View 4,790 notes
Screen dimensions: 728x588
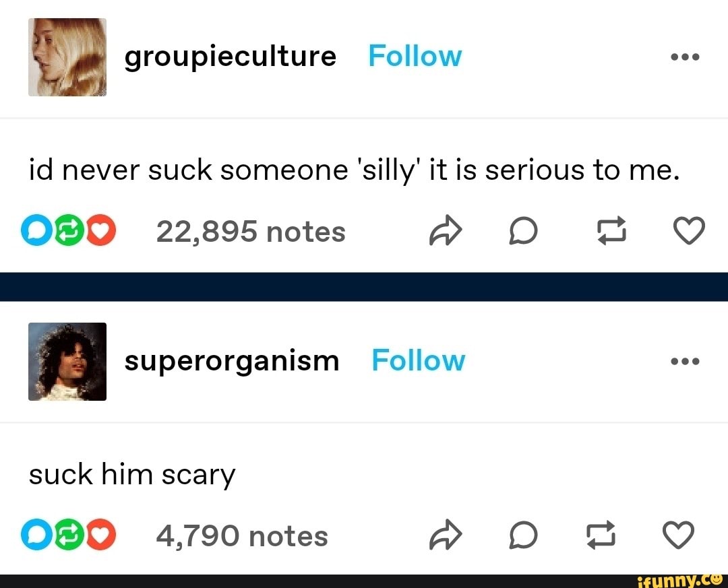tap(242, 535)
